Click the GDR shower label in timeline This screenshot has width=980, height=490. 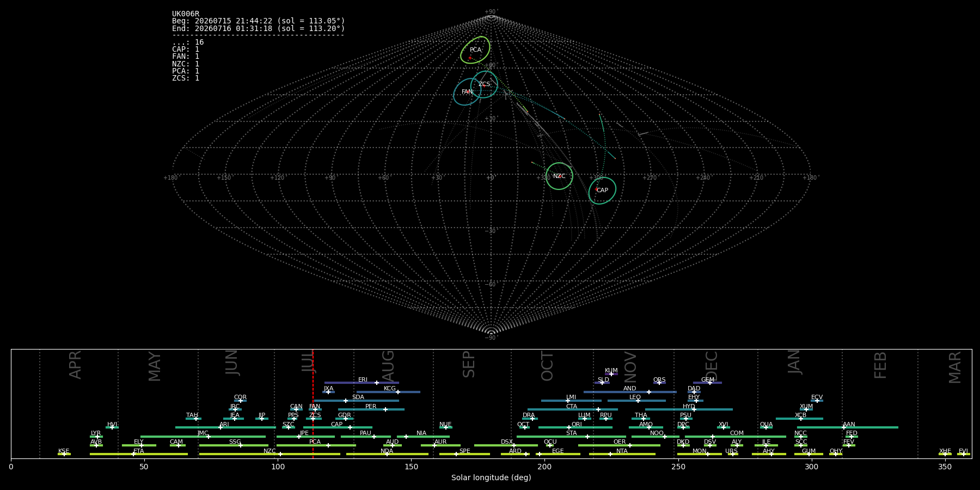[x=345, y=415]
